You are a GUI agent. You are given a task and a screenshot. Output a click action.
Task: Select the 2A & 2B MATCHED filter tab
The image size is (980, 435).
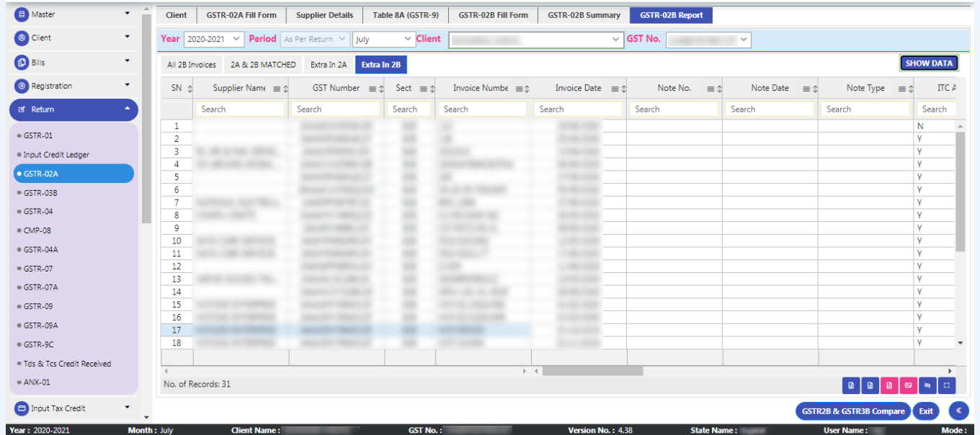[x=263, y=65]
